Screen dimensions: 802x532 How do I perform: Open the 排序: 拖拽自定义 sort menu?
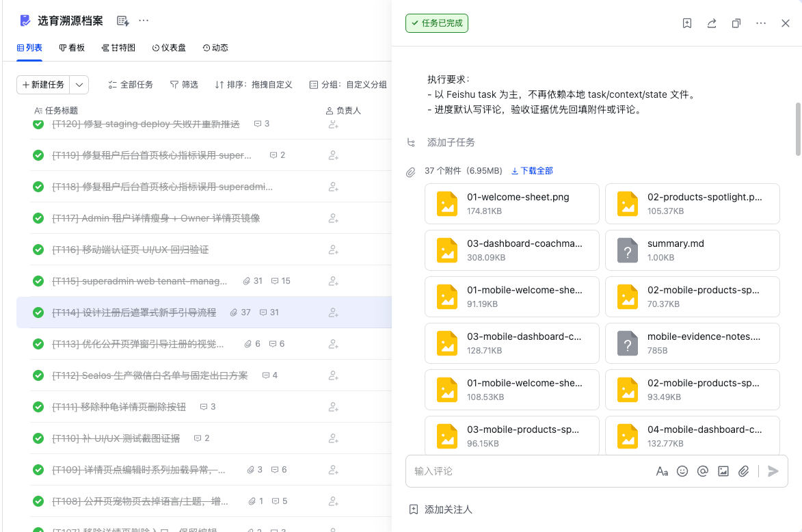coord(253,84)
